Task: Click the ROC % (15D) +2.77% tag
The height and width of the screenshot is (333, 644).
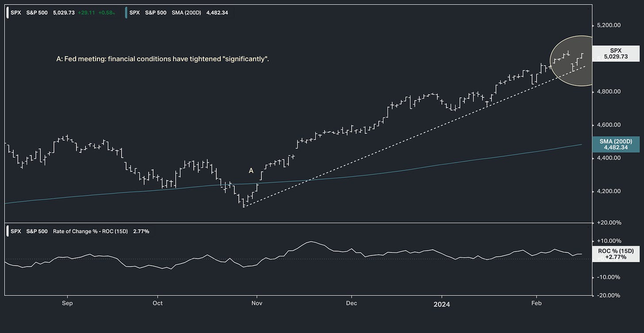Action: click(x=616, y=254)
